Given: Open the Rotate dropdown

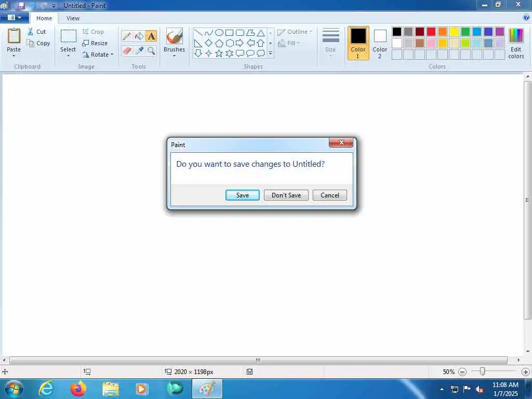Looking at the screenshot, I should click(98, 54).
